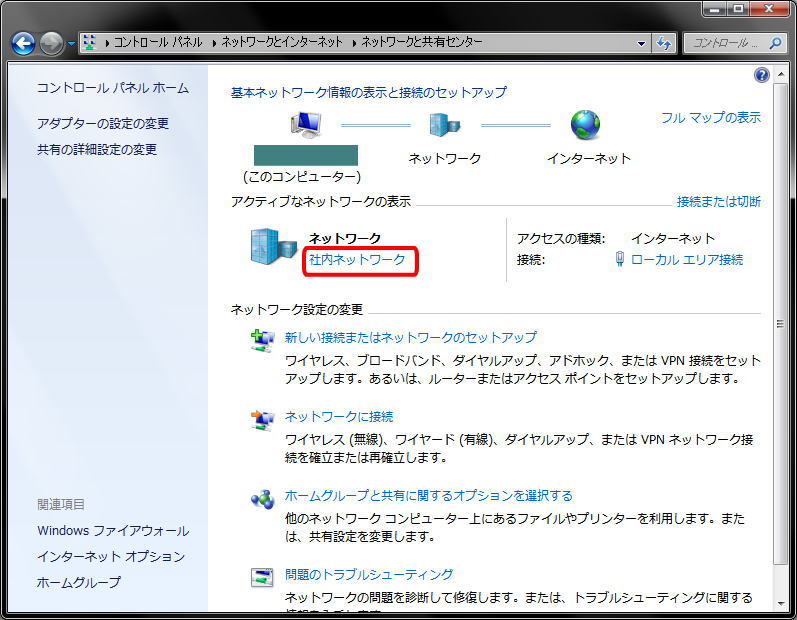Click plug icon beside ローカル エリア接続

[620, 259]
